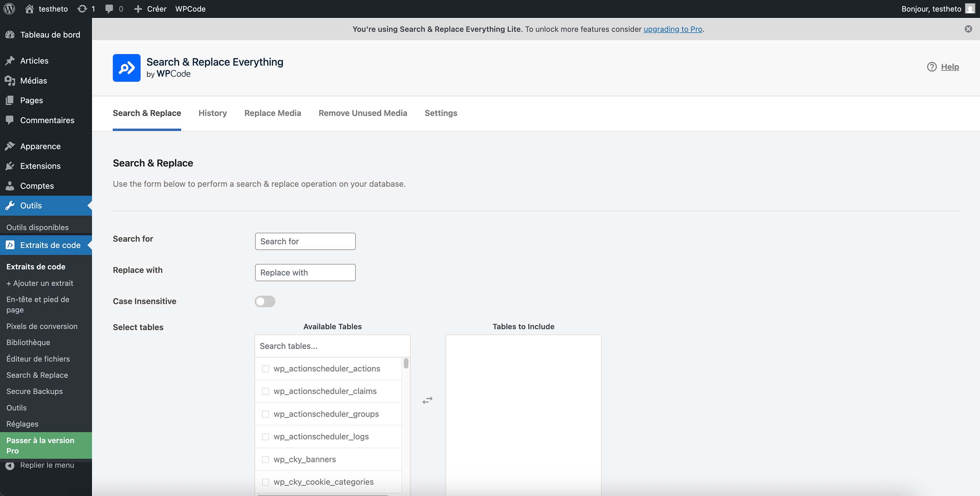
Task: Select the Apparence paintbrush icon
Action: (x=10, y=146)
